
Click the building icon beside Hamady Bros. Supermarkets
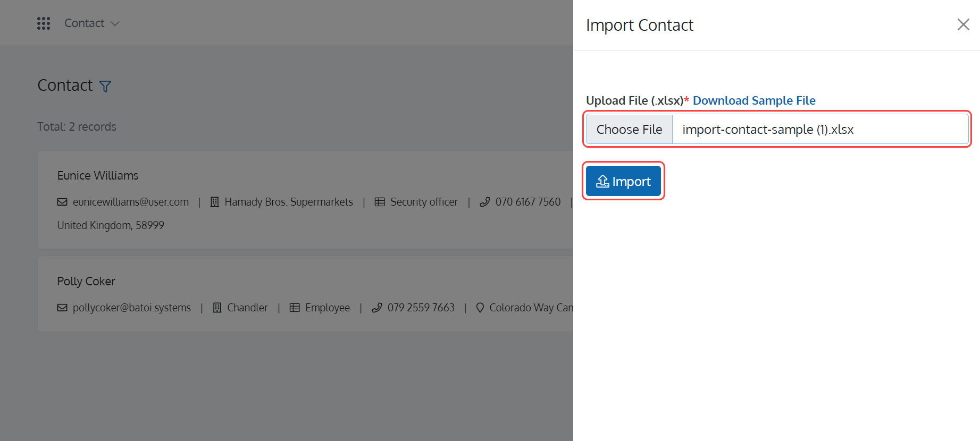[215, 202]
